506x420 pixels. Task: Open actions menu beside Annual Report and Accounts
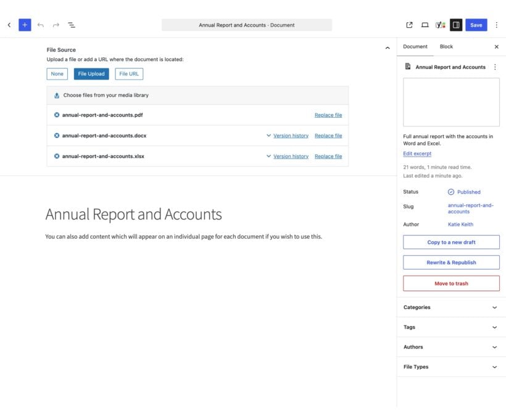click(495, 67)
